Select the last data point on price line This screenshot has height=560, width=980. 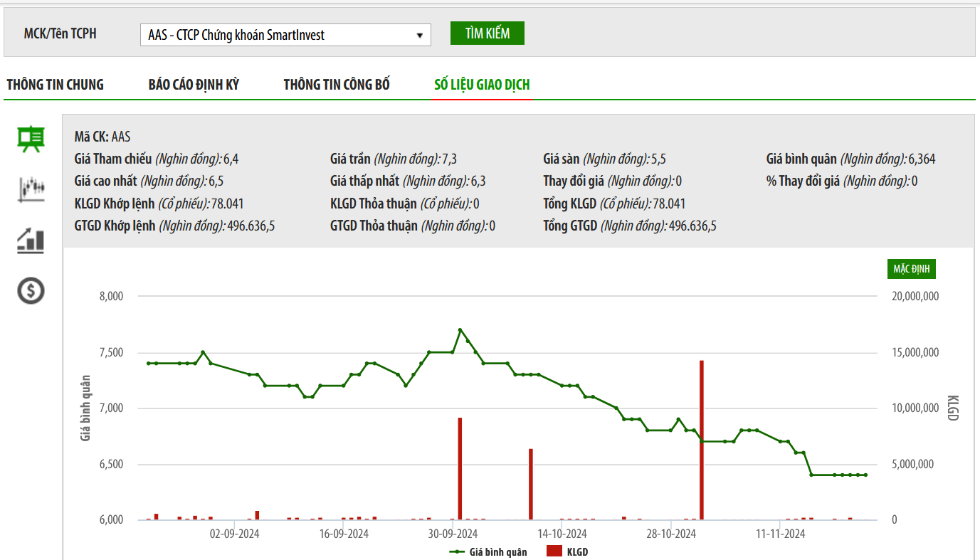pyautogui.click(x=865, y=475)
